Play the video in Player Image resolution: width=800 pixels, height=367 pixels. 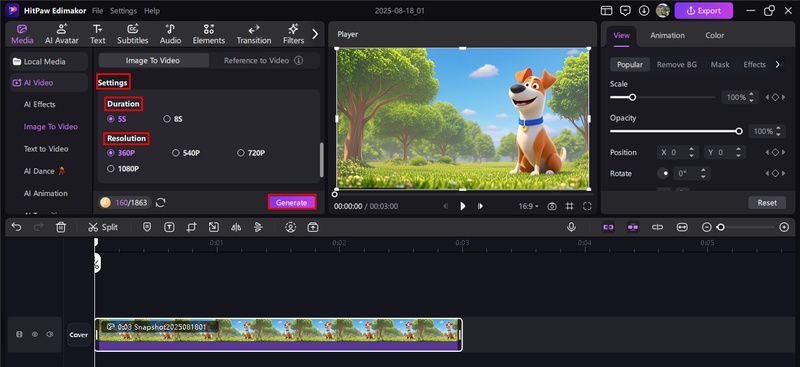tap(463, 206)
